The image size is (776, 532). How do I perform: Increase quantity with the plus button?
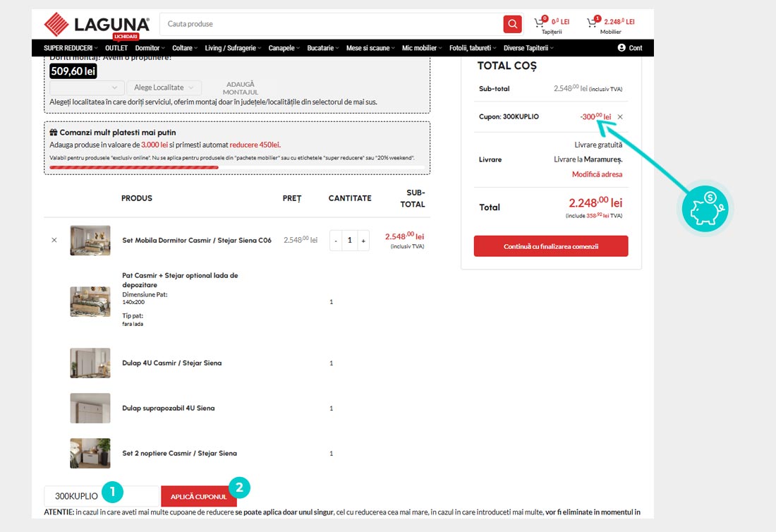(363, 241)
